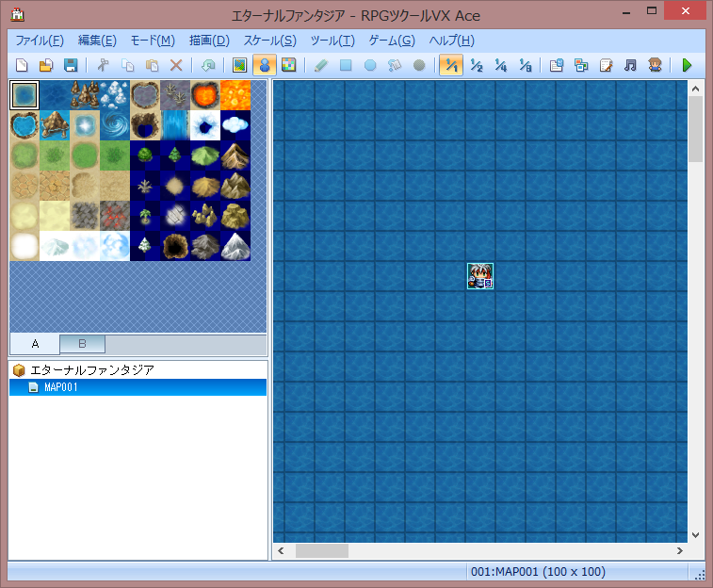Cut selection with the scissors icon
Image resolution: width=713 pixels, height=588 pixels.
(104, 65)
